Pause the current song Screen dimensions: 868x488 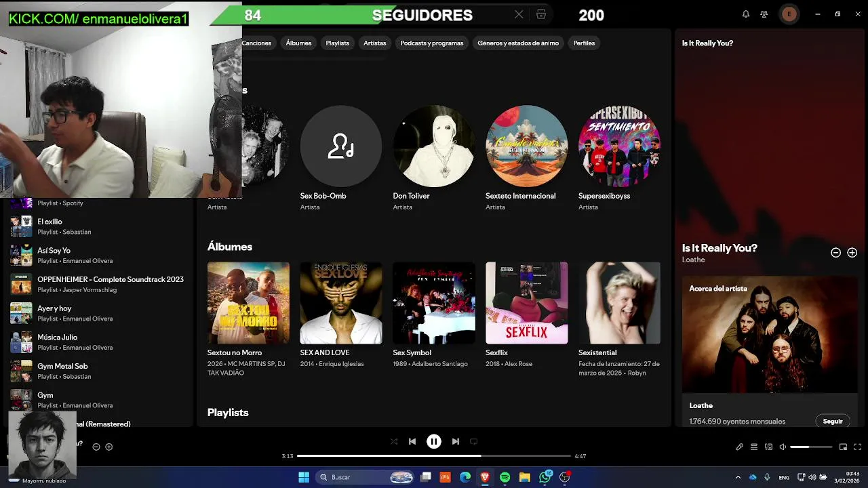[434, 441]
